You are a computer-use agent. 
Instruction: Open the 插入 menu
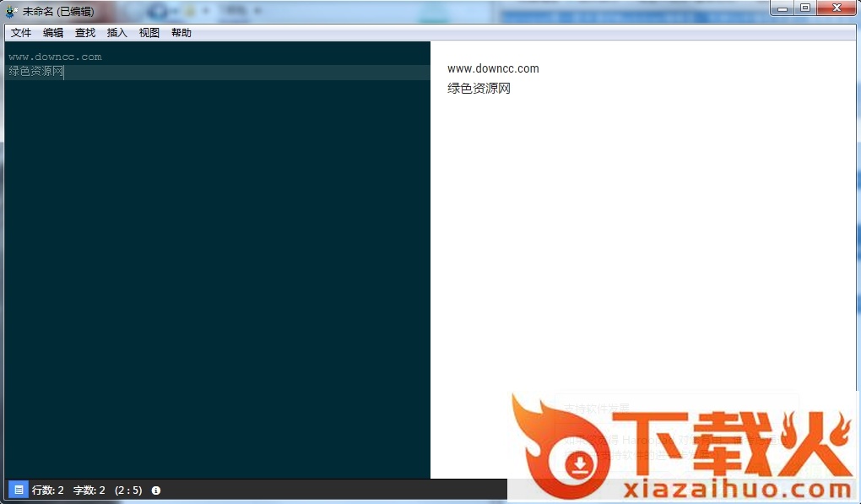[117, 33]
